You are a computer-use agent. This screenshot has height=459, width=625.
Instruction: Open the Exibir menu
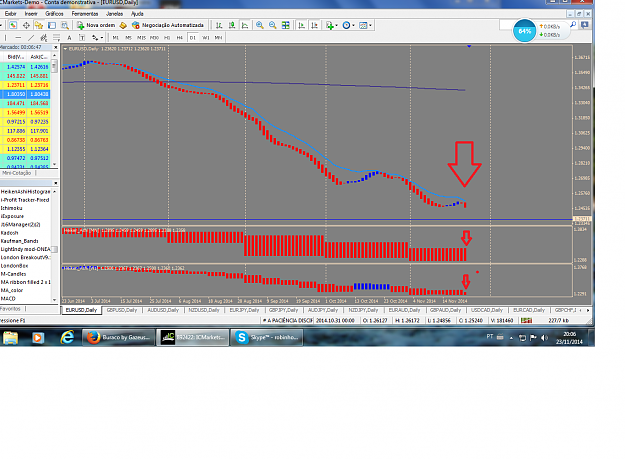[10, 14]
